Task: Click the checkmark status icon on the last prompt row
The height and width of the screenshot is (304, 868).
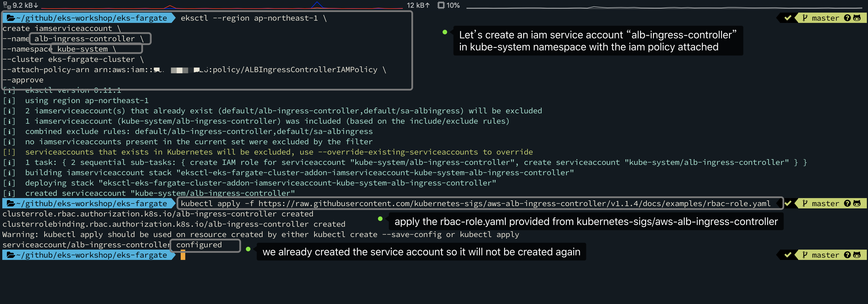Action: click(x=788, y=255)
